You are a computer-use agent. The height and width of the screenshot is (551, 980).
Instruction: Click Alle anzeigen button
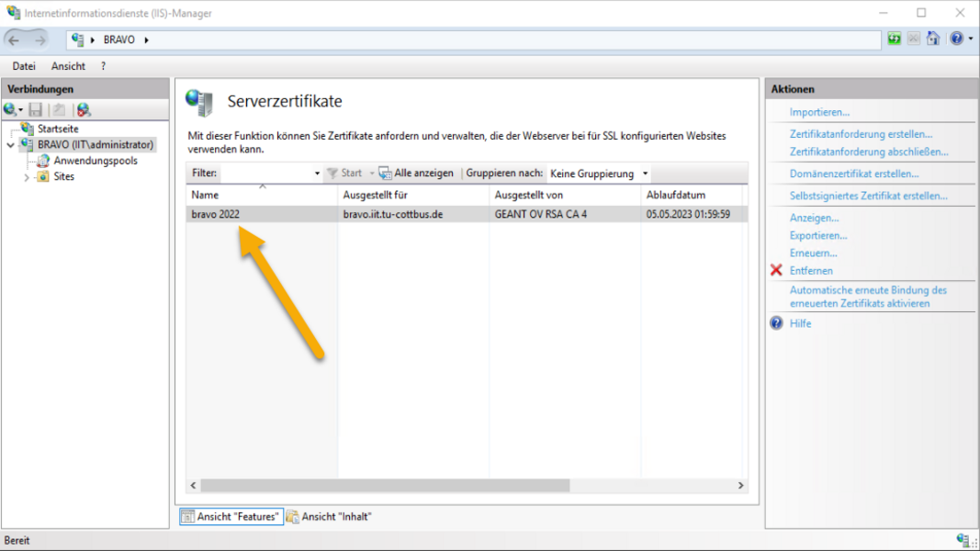click(x=416, y=174)
